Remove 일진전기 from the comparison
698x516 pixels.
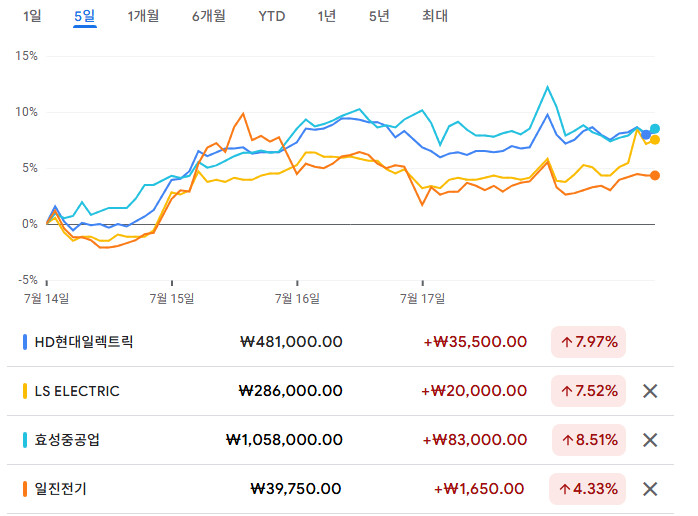[649, 489]
